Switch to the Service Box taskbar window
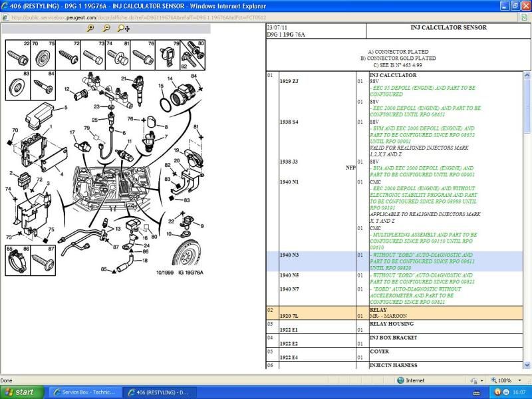The image size is (532, 399). click(86, 392)
